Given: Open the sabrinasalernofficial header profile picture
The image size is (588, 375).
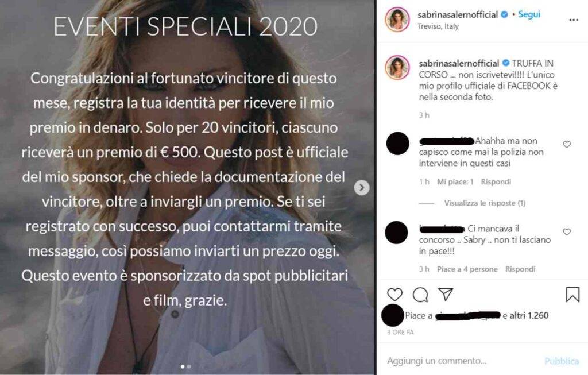Looking at the screenshot, I should click(x=397, y=19).
